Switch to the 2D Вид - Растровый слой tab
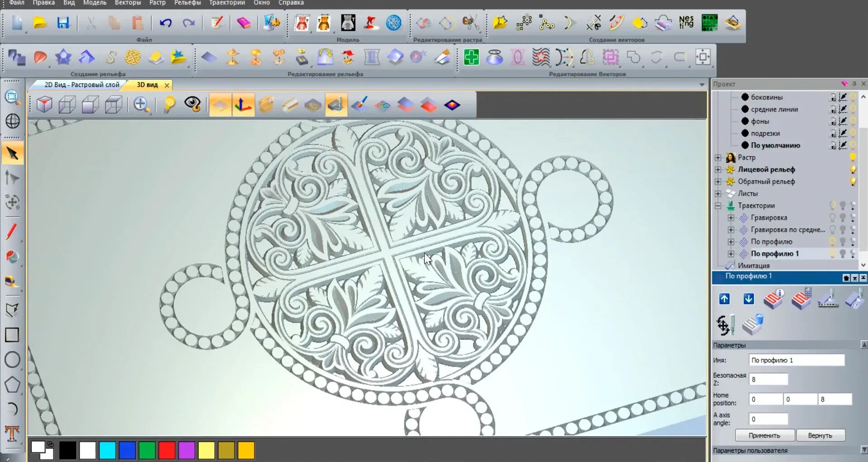868x462 pixels. point(82,85)
